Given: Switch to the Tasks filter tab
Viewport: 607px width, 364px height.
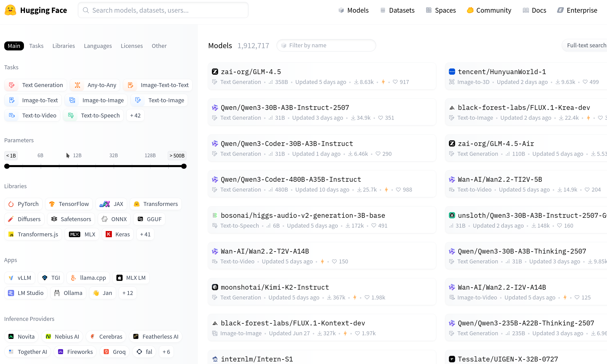Looking at the screenshot, I should (x=36, y=46).
